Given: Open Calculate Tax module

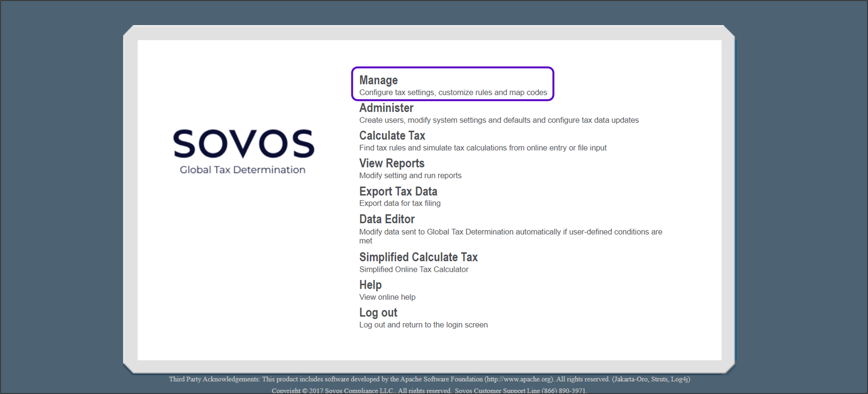Looking at the screenshot, I should point(392,136).
